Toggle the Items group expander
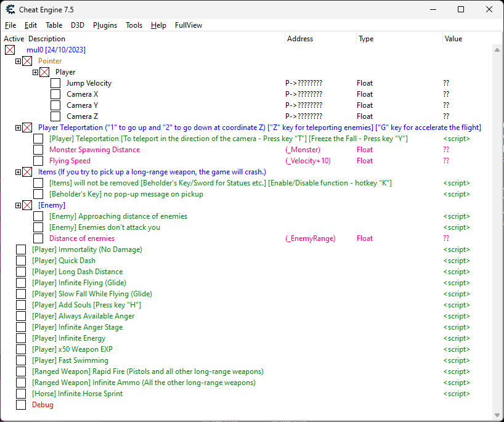The width and height of the screenshot is (504, 422). pyautogui.click(x=18, y=172)
